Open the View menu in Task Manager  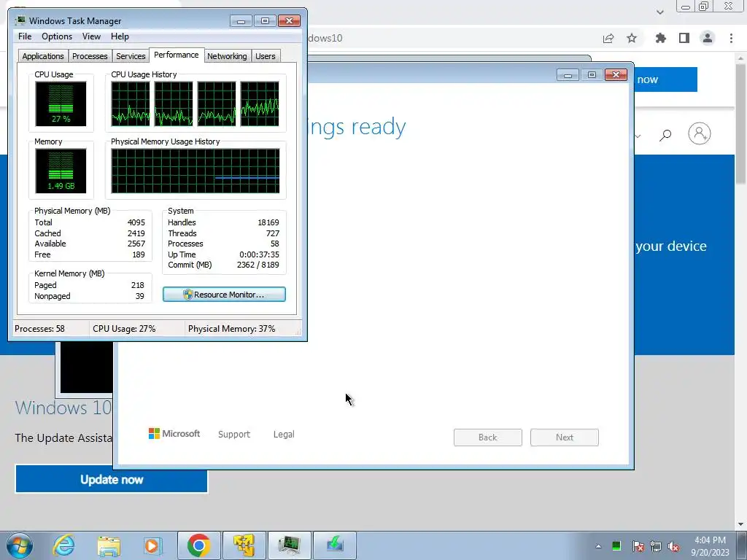tap(91, 36)
